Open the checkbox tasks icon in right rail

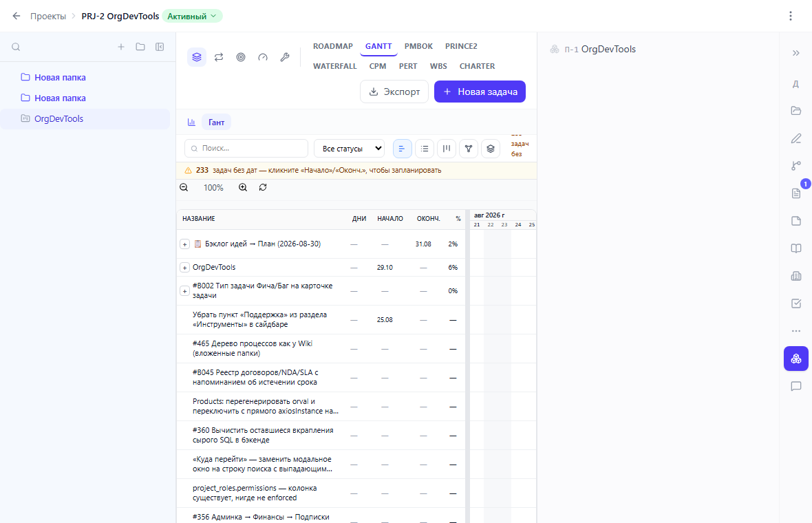796,303
